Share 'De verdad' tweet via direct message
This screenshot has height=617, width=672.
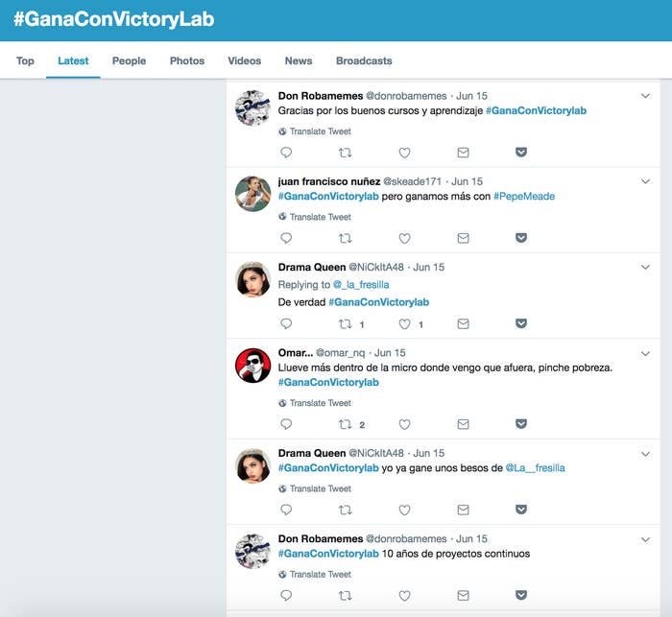pyautogui.click(x=464, y=324)
